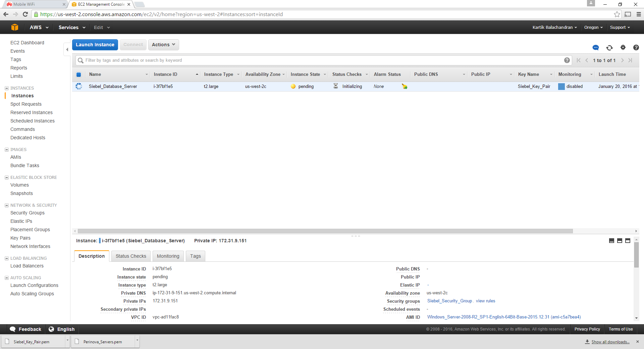Switch to the Monitoring tab
The width and height of the screenshot is (644, 349).
click(168, 256)
